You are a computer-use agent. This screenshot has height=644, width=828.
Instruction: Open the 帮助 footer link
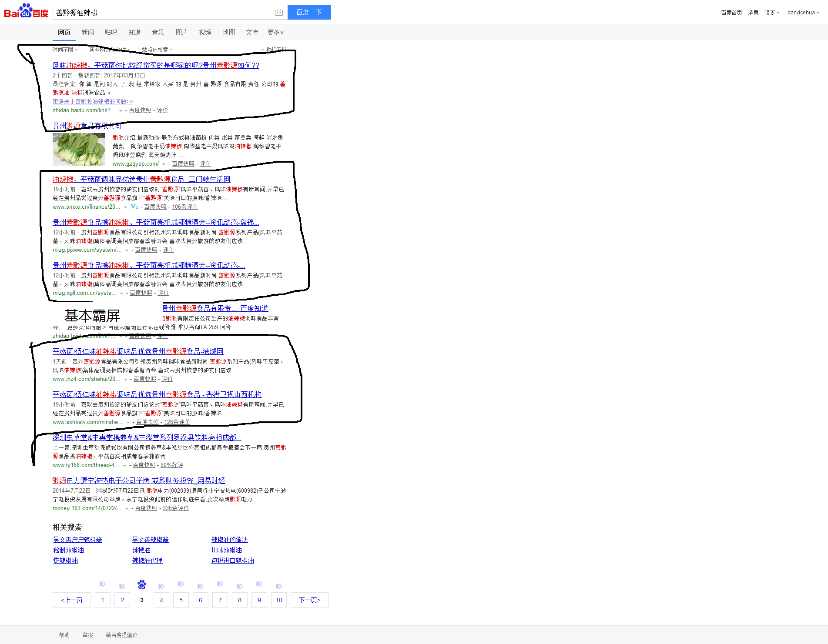(x=64, y=635)
